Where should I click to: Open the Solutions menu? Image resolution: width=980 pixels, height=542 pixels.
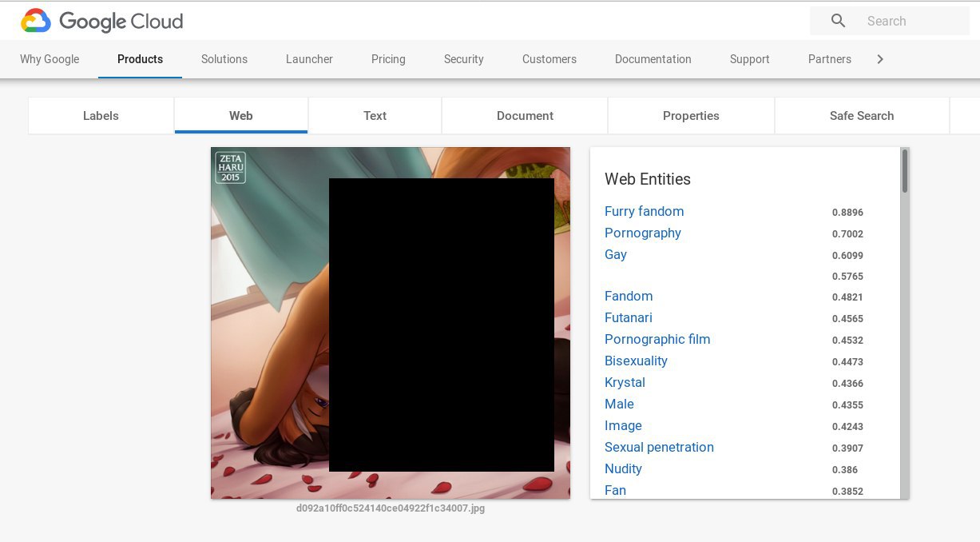coord(224,59)
